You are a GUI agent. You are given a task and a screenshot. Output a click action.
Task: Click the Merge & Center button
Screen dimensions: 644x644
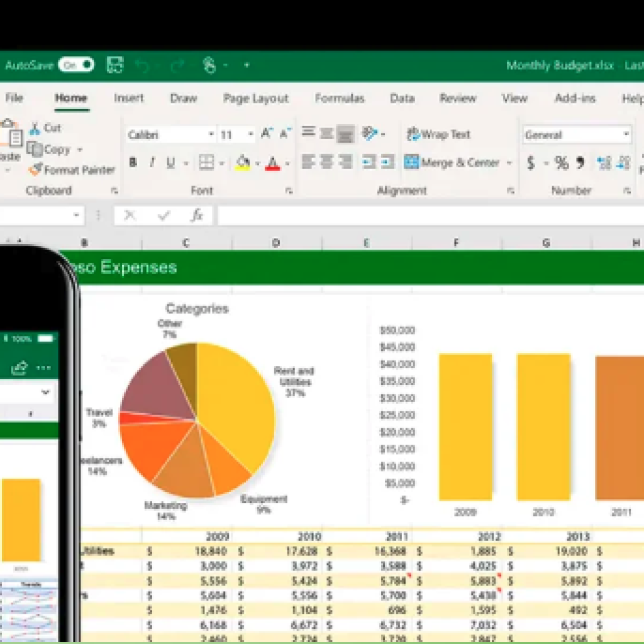point(452,163)
